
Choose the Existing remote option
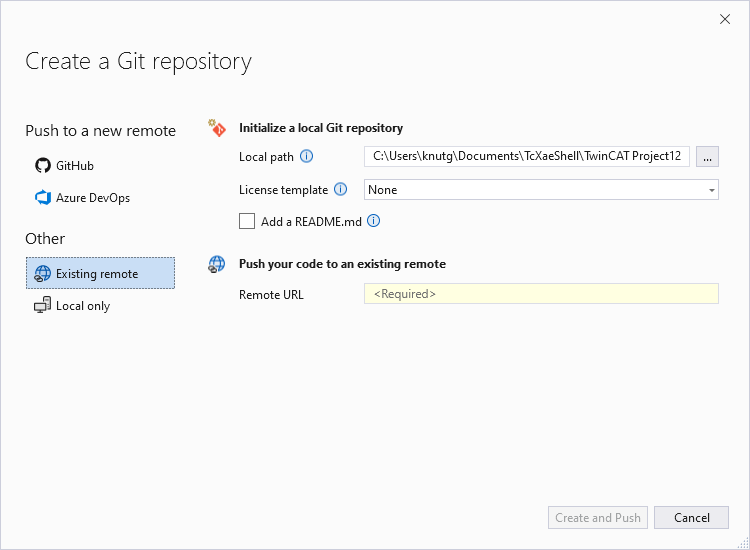[x=100, y=273]
